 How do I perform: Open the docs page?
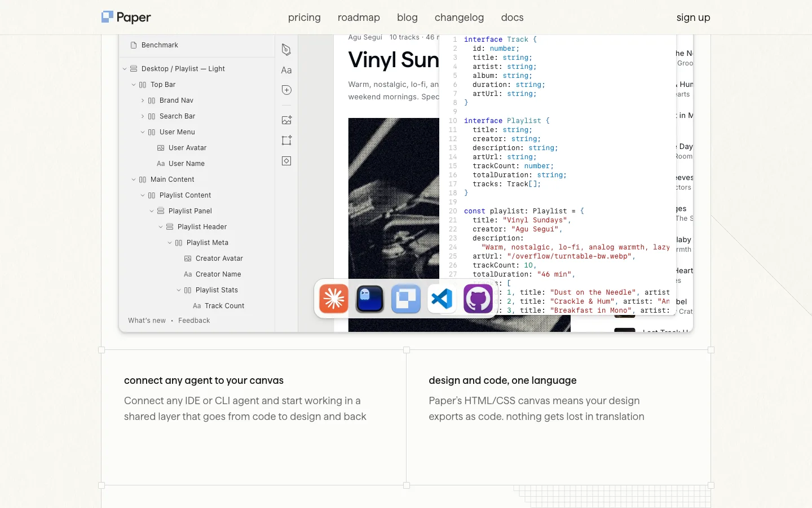[512, 17]
